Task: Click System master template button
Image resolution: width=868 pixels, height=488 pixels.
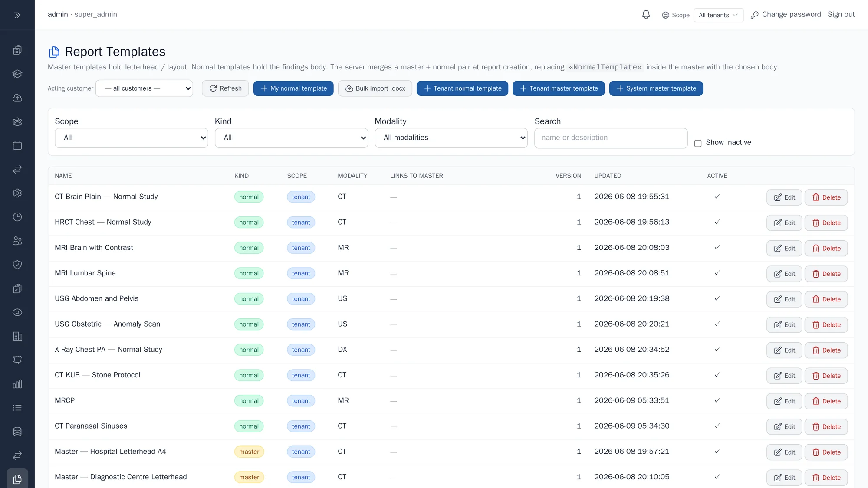Action: (656, 88)
